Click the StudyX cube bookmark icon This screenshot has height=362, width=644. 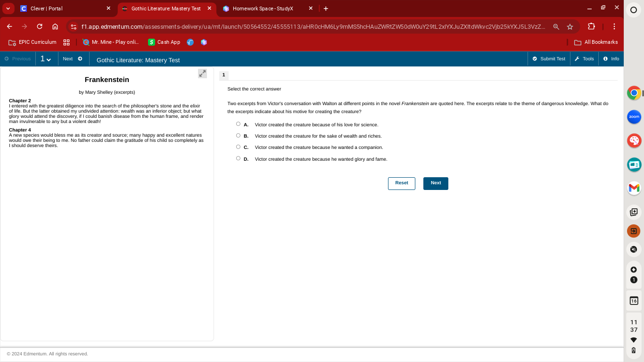pos(204,42)
